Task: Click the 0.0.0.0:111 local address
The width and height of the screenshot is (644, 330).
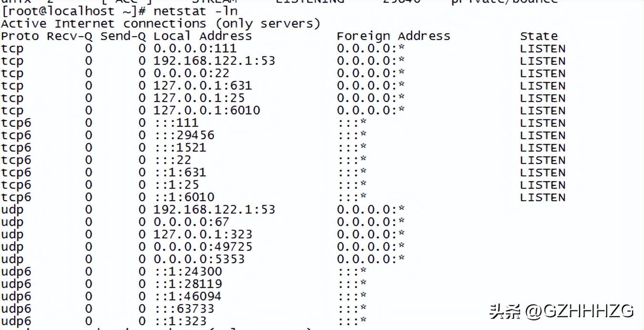Action: click(x=195, y=49)
